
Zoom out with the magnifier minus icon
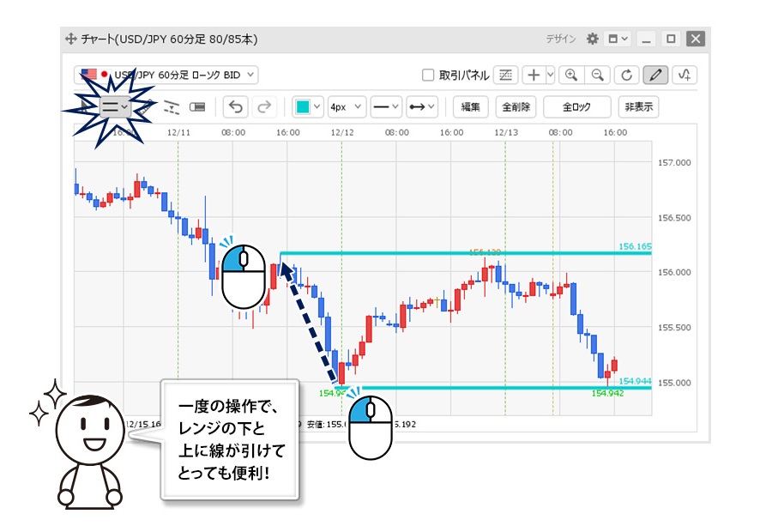click(x=598, y=75)
